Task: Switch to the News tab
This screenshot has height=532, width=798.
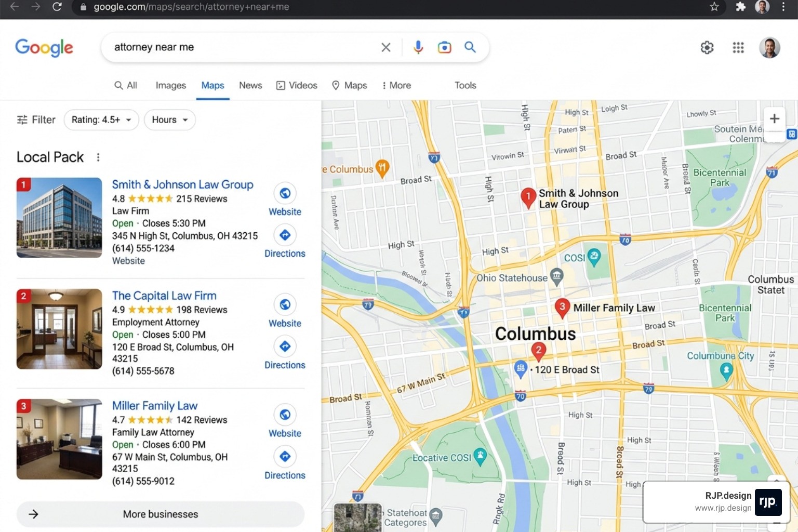Action: pos(250,85)
